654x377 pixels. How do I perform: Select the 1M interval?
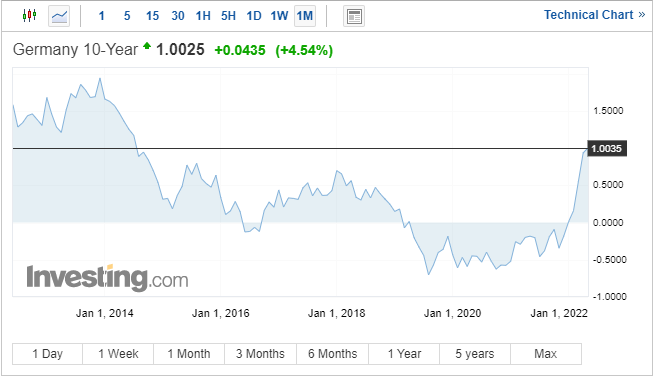pos(305,16)
